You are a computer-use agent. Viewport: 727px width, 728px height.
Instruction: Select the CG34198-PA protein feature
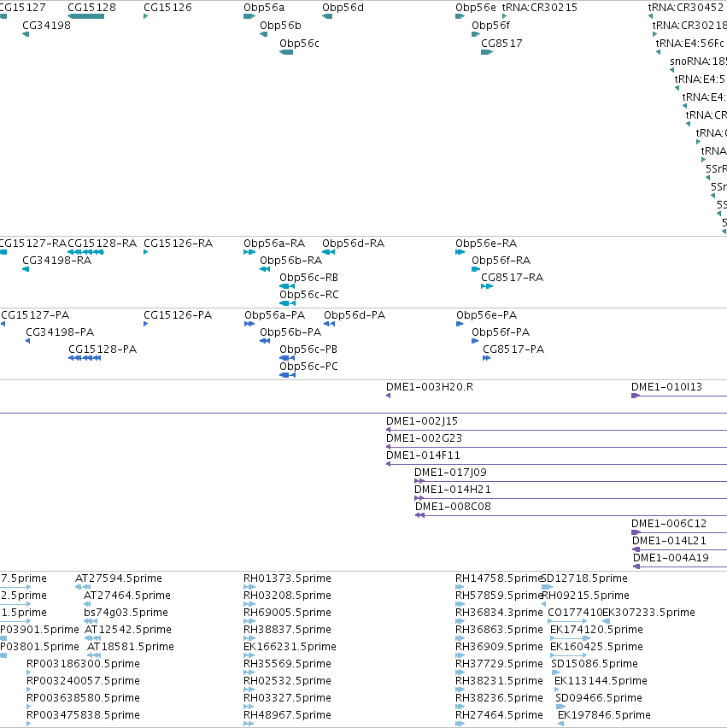[x=28, y=341]
